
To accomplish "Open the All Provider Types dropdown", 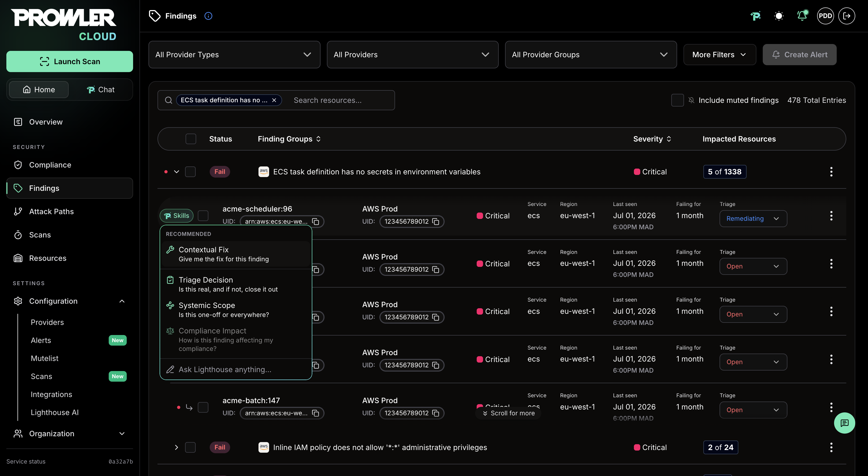I will pos(234,55).
